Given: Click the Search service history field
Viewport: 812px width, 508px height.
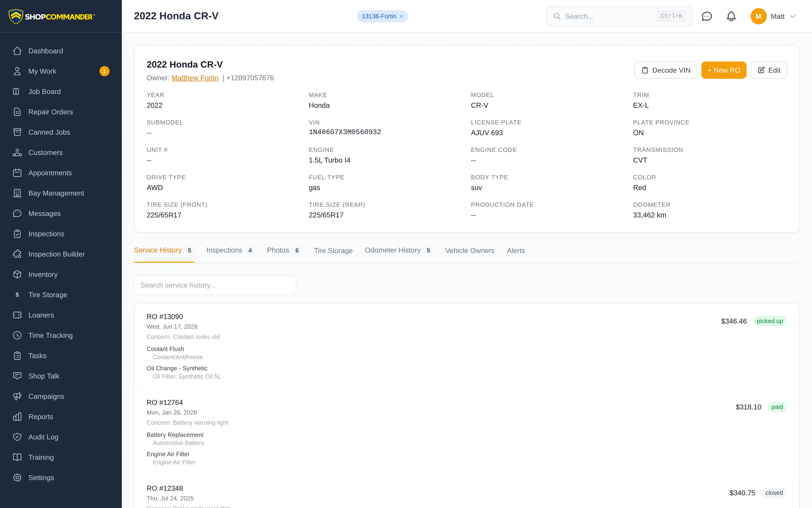Looking at the screenshot, I should point(215,285).
